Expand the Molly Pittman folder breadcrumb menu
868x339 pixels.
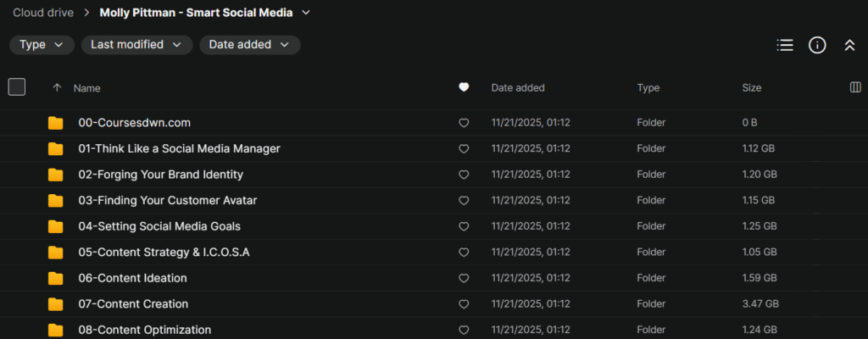(306, 13)
